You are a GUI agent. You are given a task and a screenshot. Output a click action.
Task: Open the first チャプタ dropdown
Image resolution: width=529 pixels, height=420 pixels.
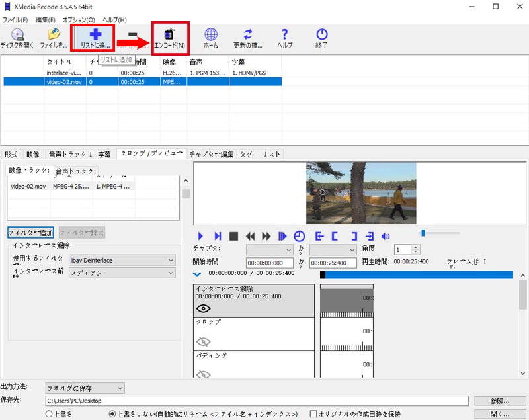(269, 249)
